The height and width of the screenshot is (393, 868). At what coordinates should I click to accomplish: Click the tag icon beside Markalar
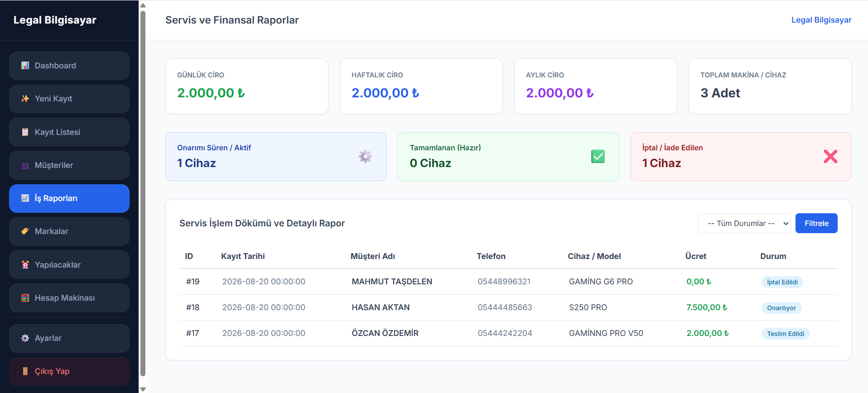25,231
